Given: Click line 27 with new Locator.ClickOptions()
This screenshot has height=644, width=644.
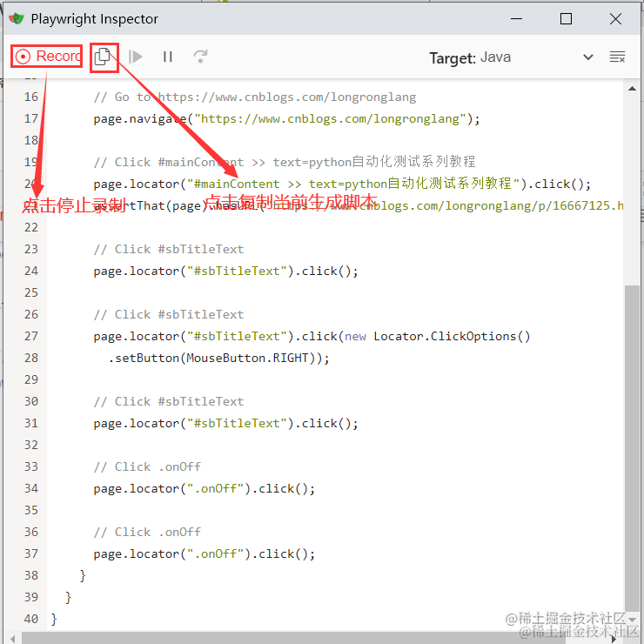Looking at the screenshot, I should click(x=312, y=337).
